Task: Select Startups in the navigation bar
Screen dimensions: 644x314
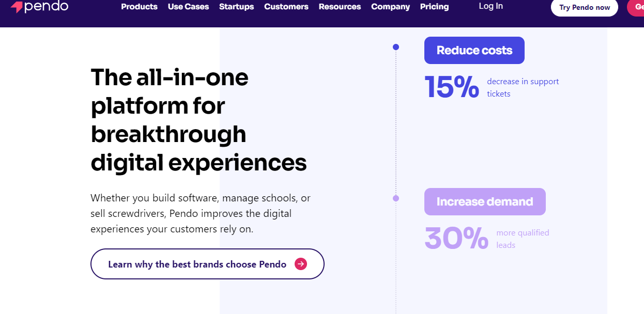Action: pos(236,7)
